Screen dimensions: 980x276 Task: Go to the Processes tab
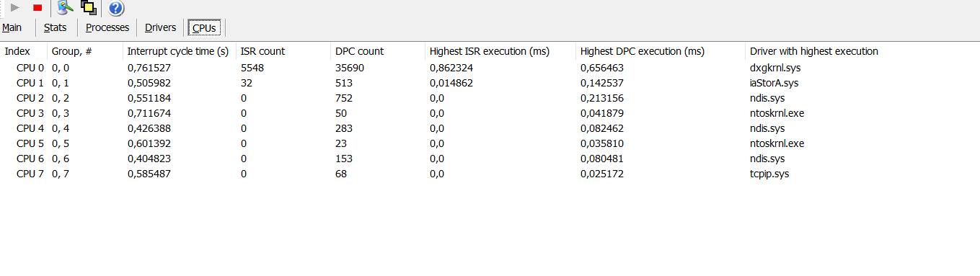107,27
